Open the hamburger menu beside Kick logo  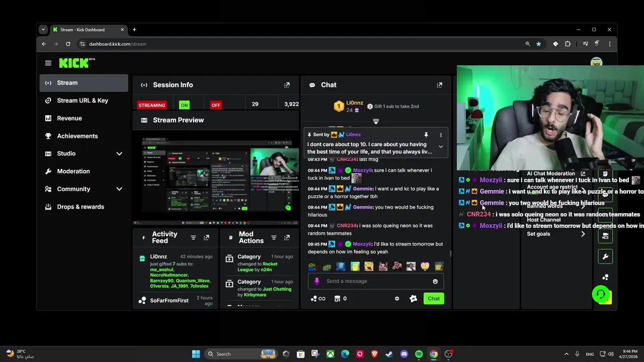coord(48,63)
